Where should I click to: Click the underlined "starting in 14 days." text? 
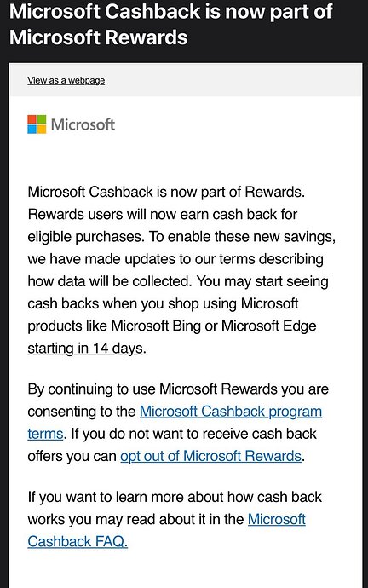(87, 349)
